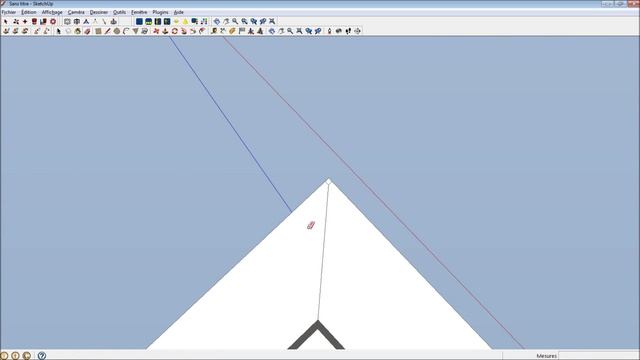This screenshot has width=640, height=360.
Task: Choose the Zoom Window tool
Action: [x=244, y=22]
